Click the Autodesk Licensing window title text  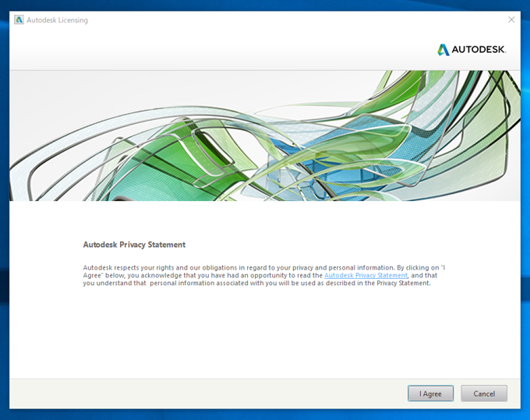(57, 20)
